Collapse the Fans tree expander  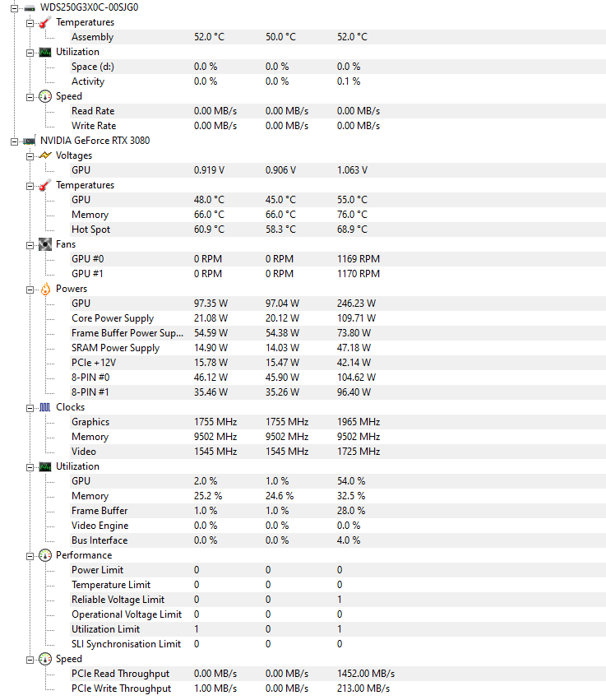coord(30,244)
